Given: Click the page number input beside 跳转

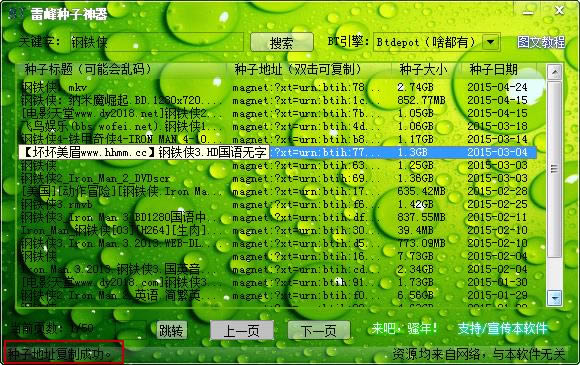Looking at the screenshot, I should click(x=132, y=329).
